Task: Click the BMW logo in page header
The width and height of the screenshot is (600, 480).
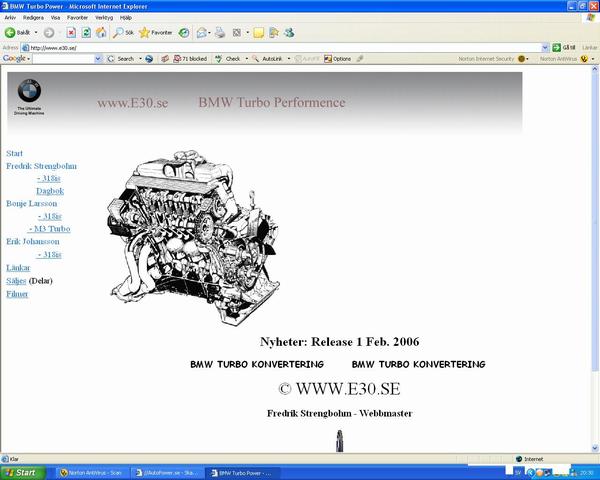Action: (30, 90)
